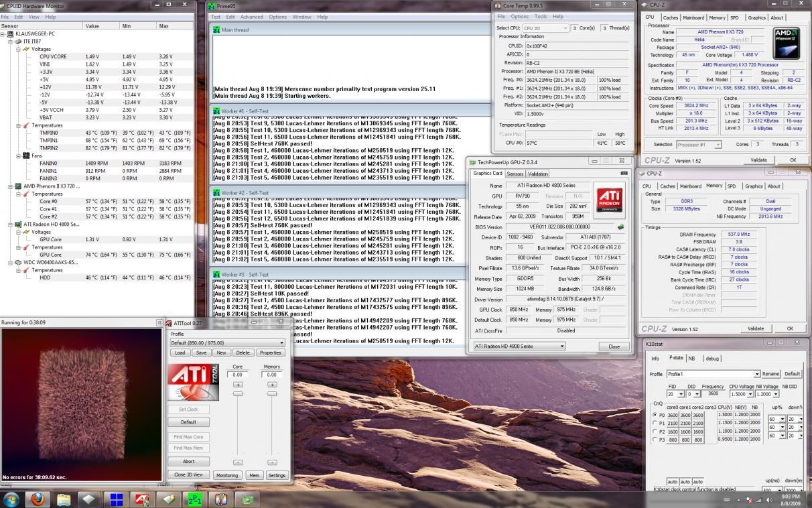
Task: Click the ATITool Core clock slider handle
Action: point(237,393)
